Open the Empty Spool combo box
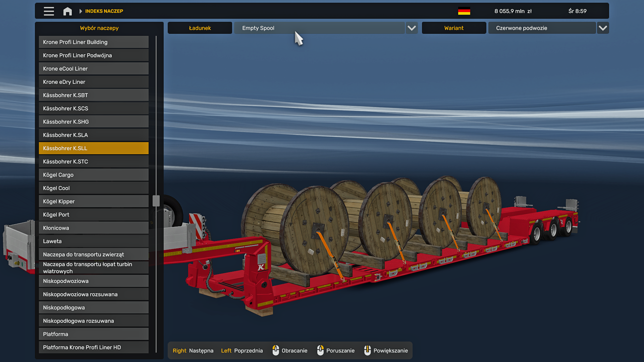 pyautogui.click(x=319, y=28)
